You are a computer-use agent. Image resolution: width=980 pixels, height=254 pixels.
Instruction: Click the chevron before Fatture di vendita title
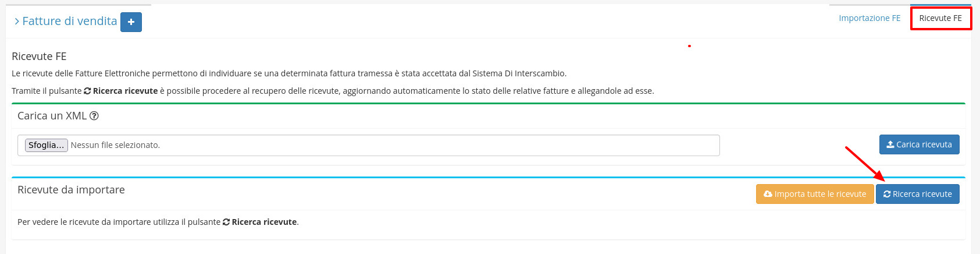[17, 22]
